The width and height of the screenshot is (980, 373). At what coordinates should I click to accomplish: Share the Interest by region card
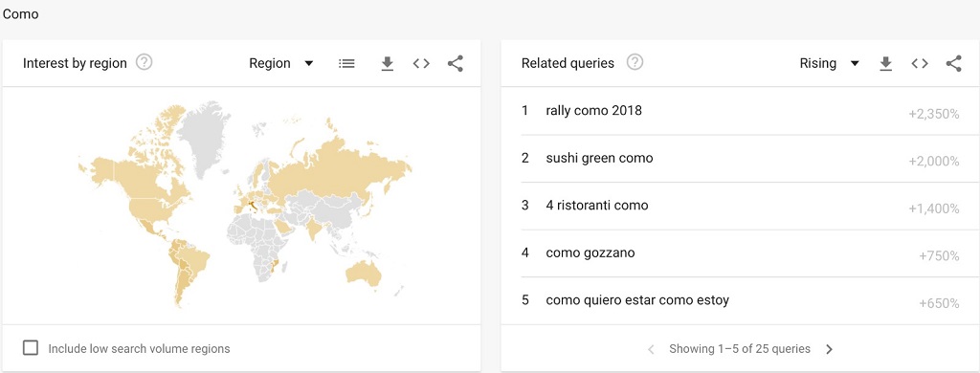[x=456, y=63]
